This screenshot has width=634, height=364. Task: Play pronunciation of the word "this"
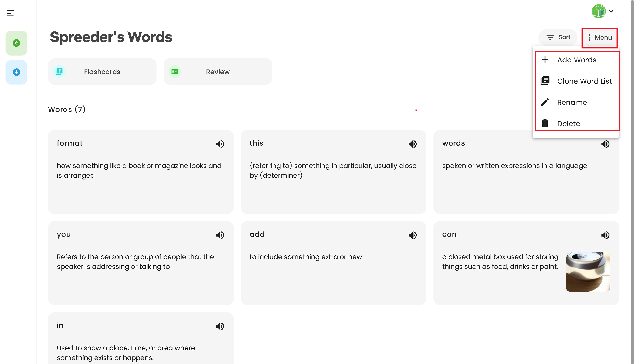[x=412, y=144]
